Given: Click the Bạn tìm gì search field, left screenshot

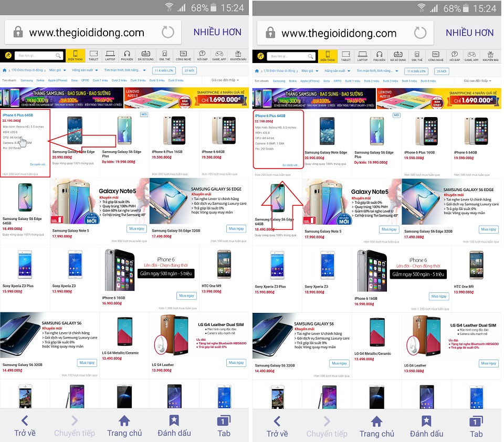Looking at the screenshot, I should (38, 56).
